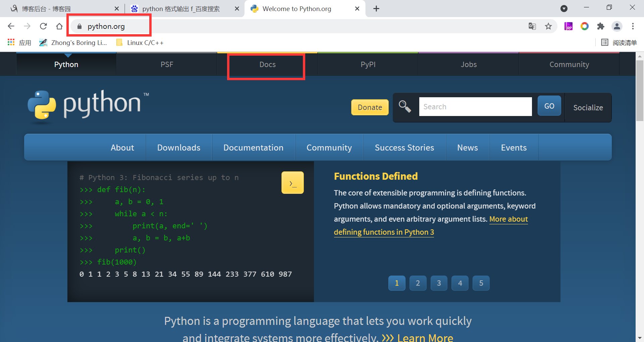Open Chrome's three-dot menu

[633, 26]
